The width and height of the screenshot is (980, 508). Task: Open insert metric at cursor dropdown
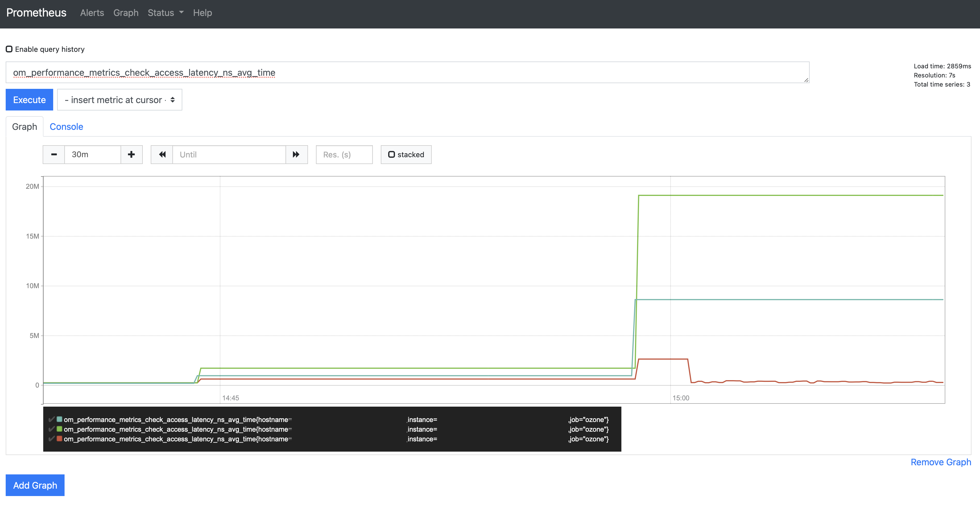[x=119, y=100]
